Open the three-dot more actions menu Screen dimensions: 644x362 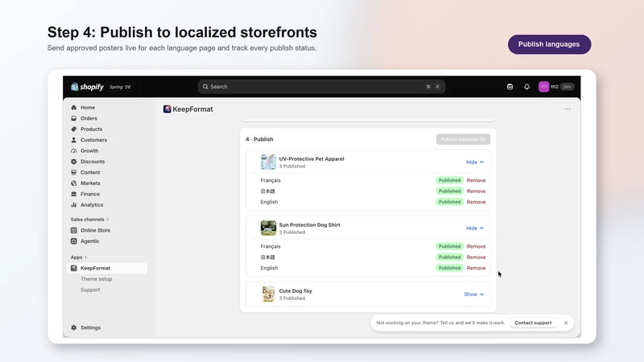tap(568, 109)
